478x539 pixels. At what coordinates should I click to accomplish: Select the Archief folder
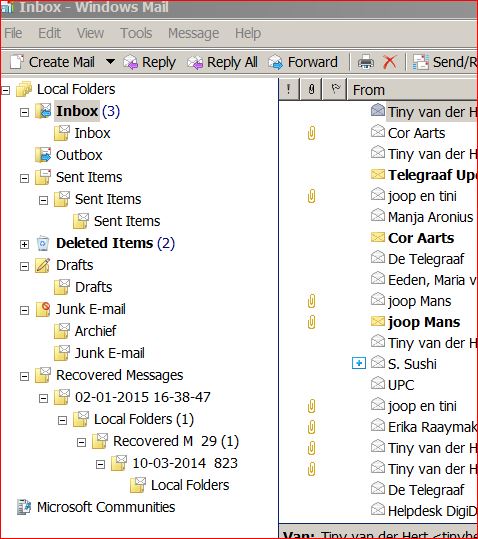point(95,331)
